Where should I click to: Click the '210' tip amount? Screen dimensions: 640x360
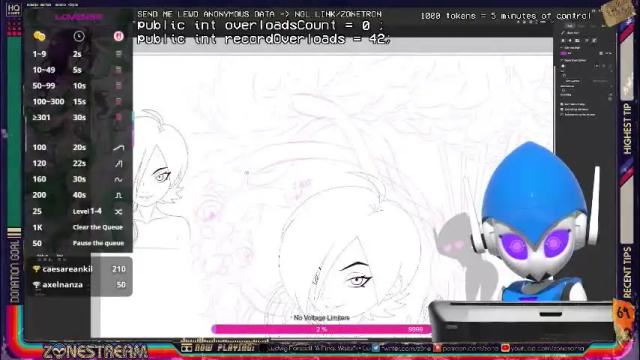pos(119,269)
